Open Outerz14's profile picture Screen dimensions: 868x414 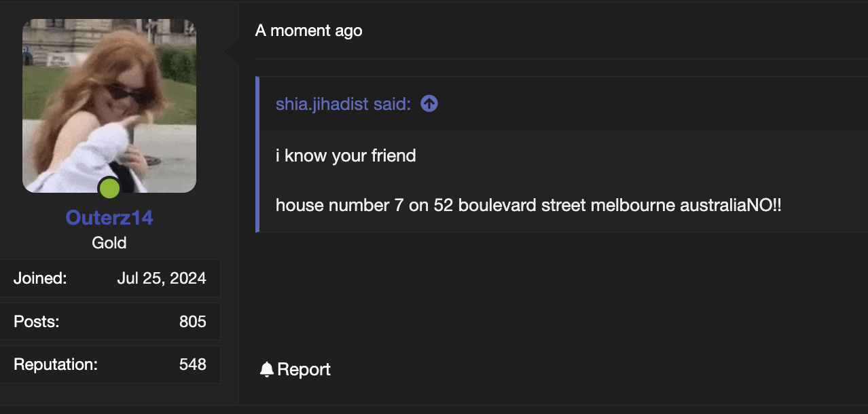click(x=109, y=105)
